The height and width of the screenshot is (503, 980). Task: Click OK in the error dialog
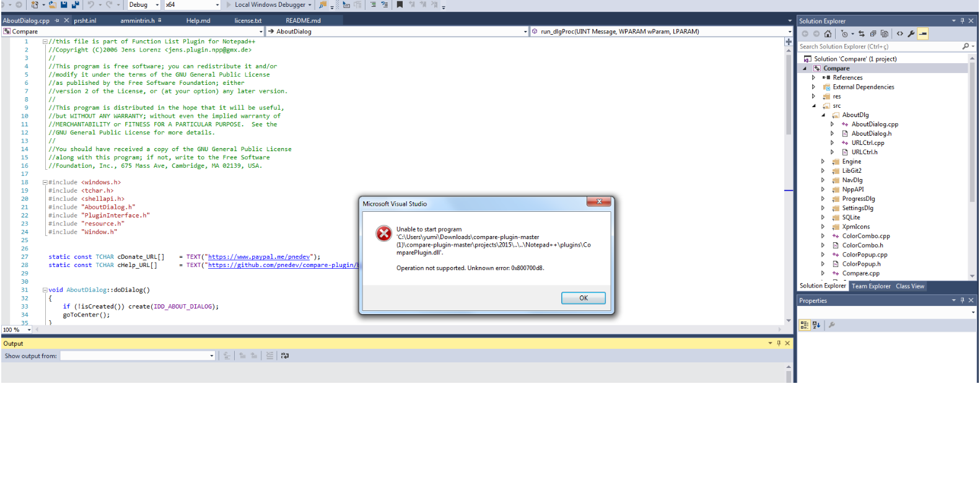[x=583, y=298]
